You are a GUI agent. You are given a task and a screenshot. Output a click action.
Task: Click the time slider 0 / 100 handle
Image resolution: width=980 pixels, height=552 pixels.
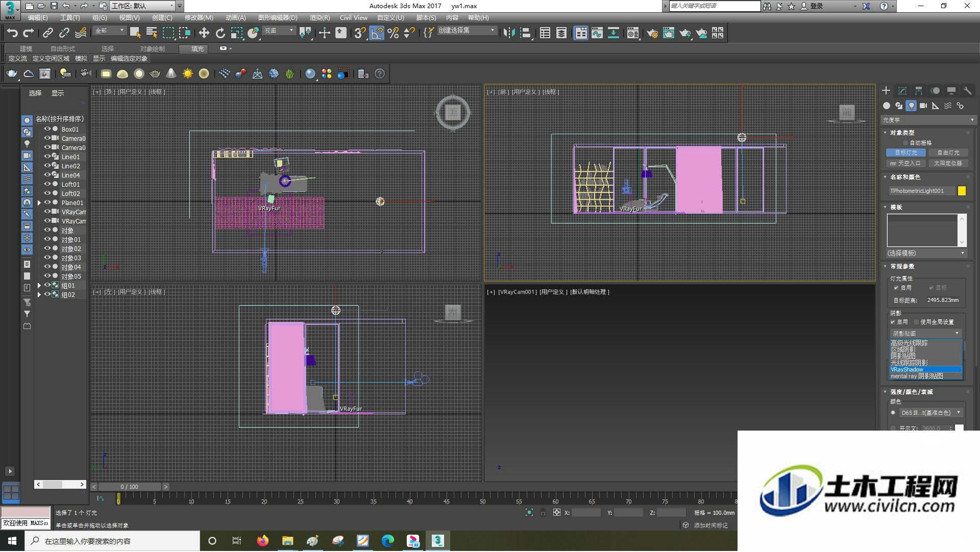[130, 487]
